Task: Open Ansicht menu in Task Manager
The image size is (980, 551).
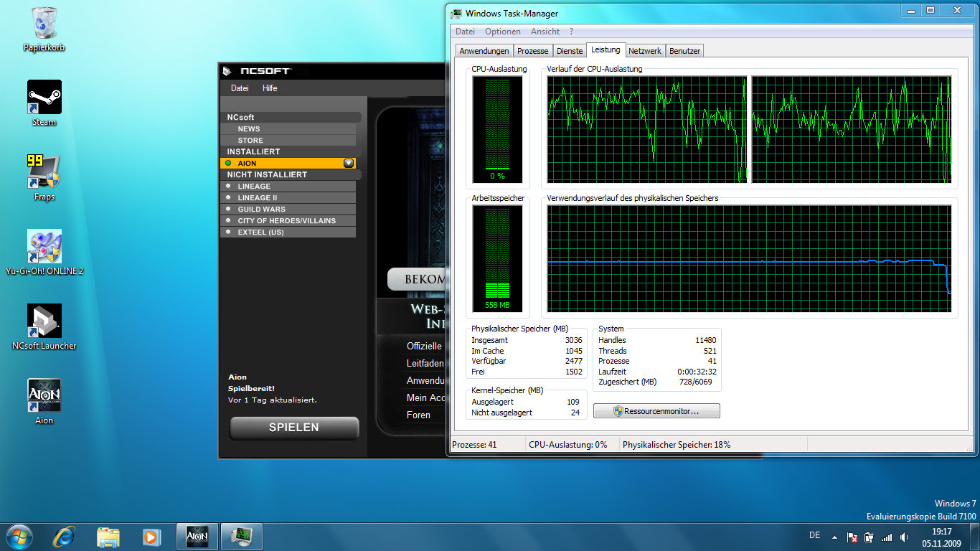Action: 545,32
